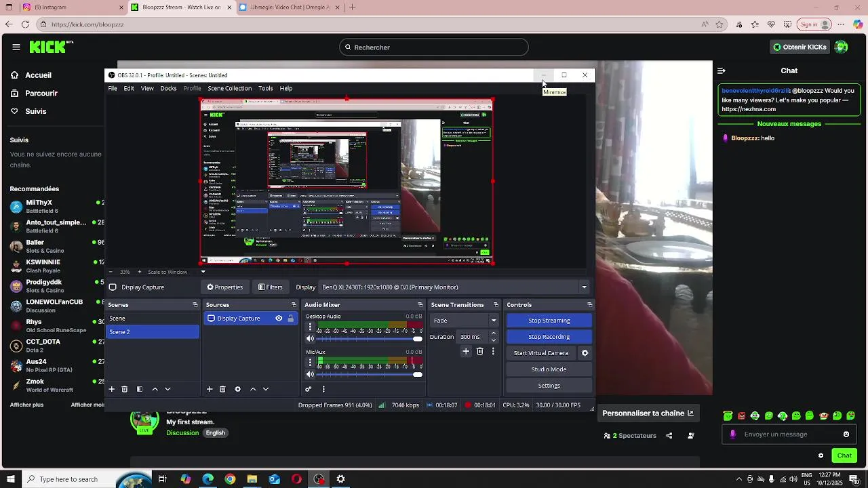Move source up in Sources panel
868x488 pixels.
point(253,389)
